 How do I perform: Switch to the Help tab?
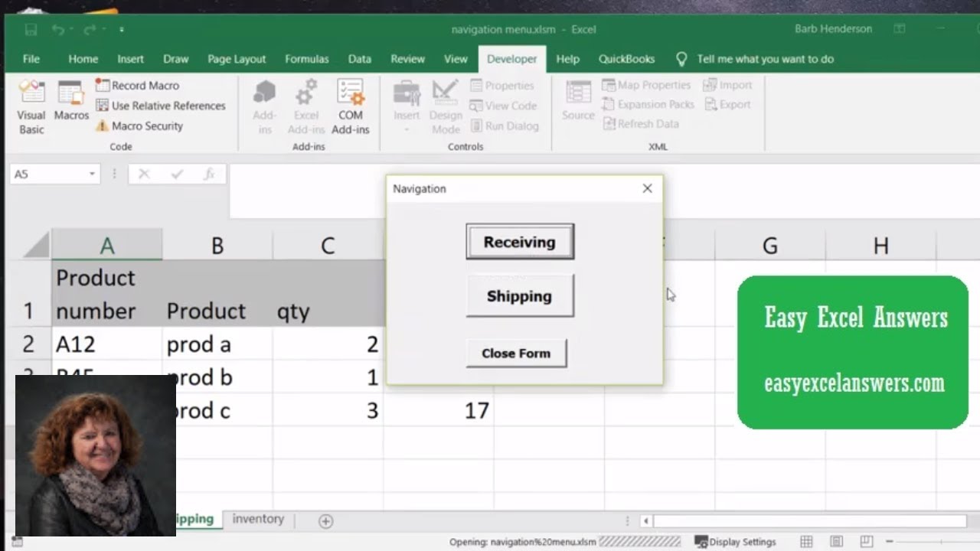[567, 59]
